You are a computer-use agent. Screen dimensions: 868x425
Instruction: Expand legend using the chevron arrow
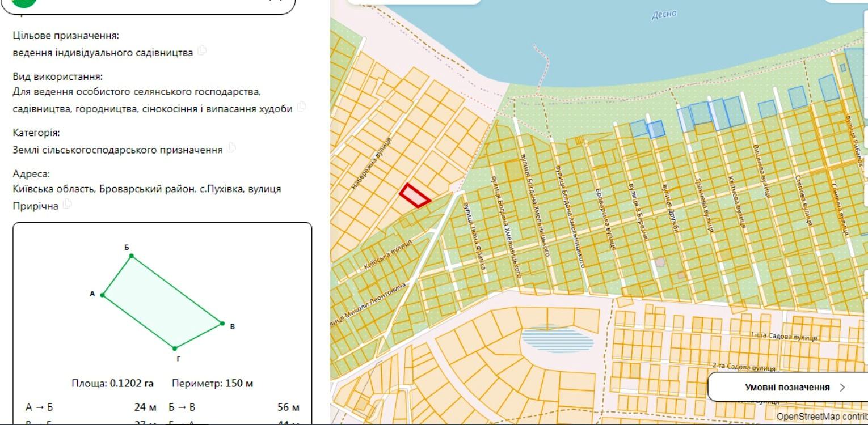coord(842,388)
